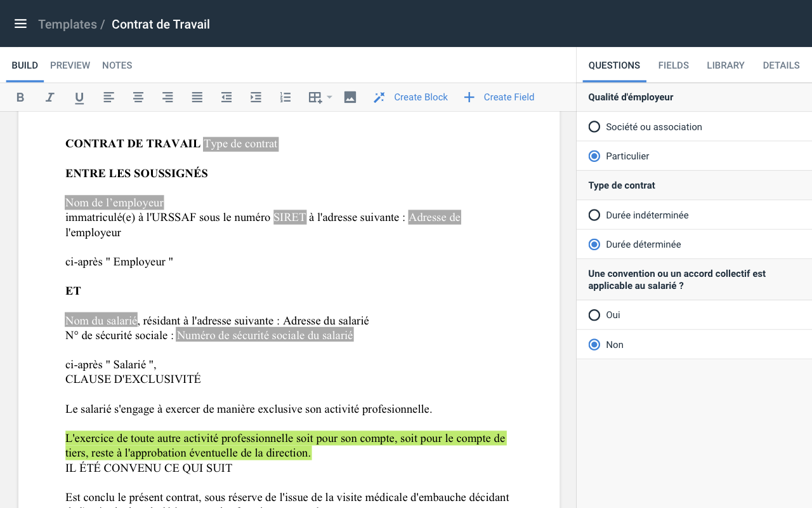The height and width of the screenshot is (508, 812).
Task: Toggle italic formatting
Action: point(49,97)
